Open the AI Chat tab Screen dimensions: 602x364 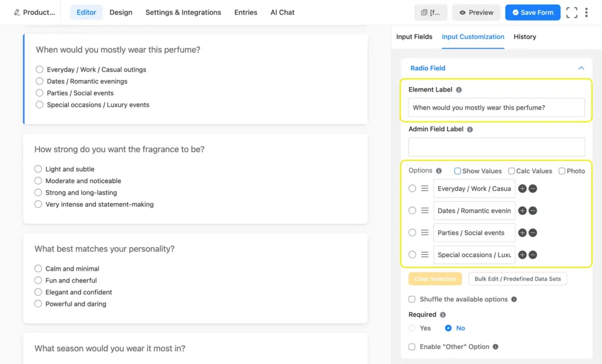point(282,12)
